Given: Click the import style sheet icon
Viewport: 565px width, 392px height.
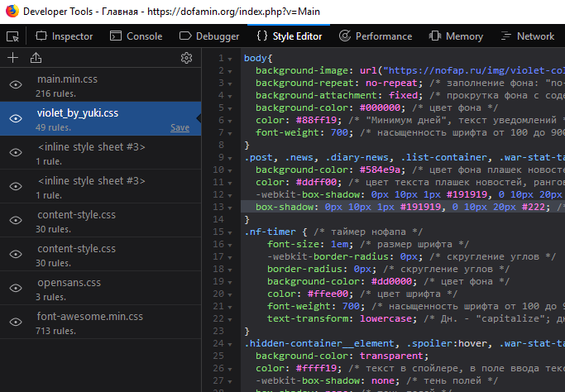Looking at the screenshot, I should [x=36, y=58].
